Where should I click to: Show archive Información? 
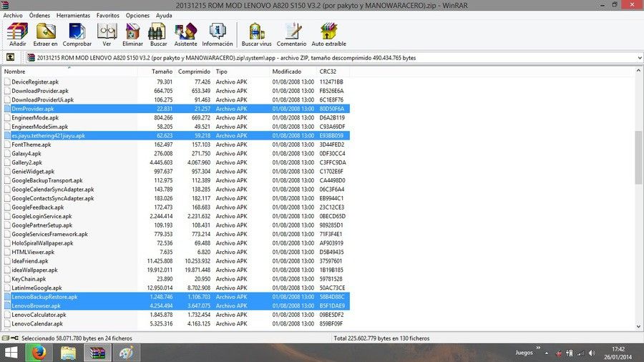(218, 35)
